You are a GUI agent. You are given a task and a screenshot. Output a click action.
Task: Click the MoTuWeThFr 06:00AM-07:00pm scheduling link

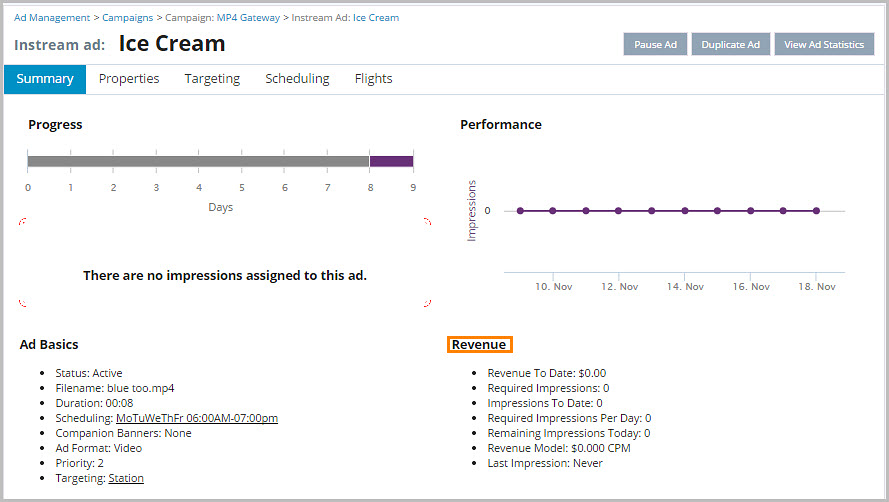point(197,418)
